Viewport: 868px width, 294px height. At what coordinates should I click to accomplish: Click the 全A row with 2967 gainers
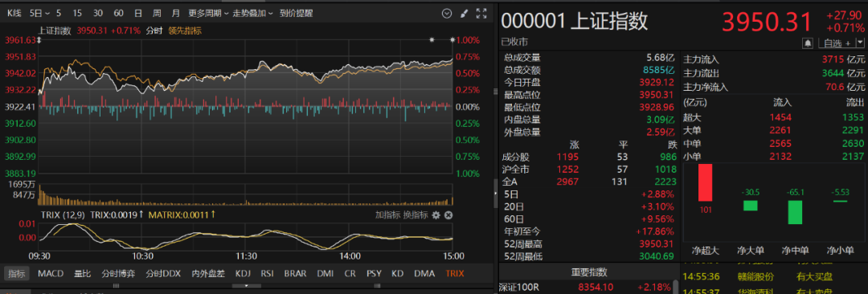(x=589, y=182)
